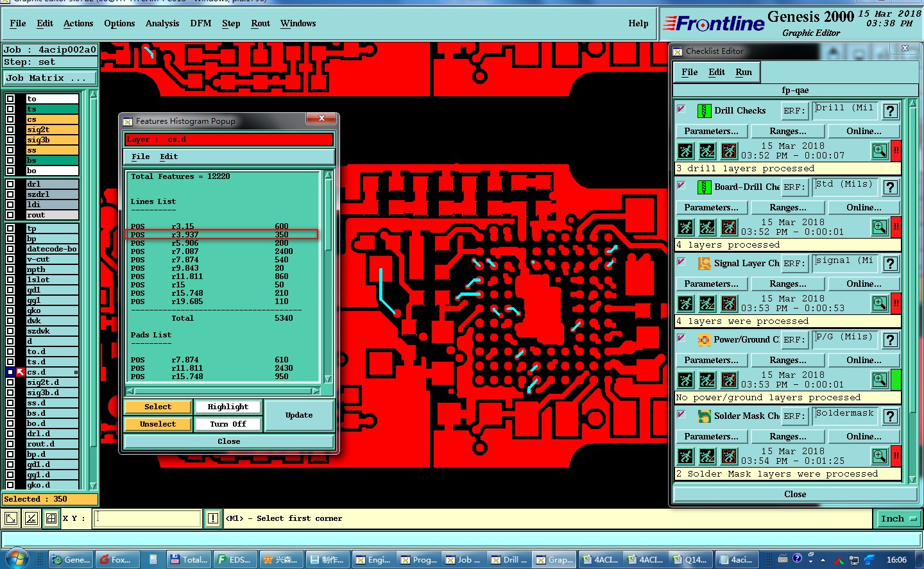
Task: Toggle display box of layer gko
Action: (x=10, y=310)
